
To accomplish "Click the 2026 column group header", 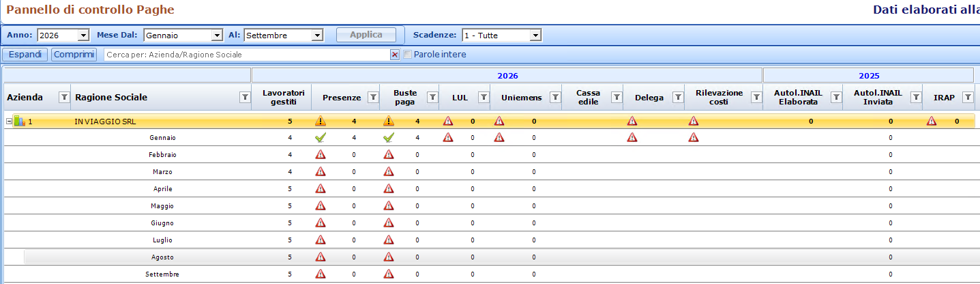I will (507, 76).
